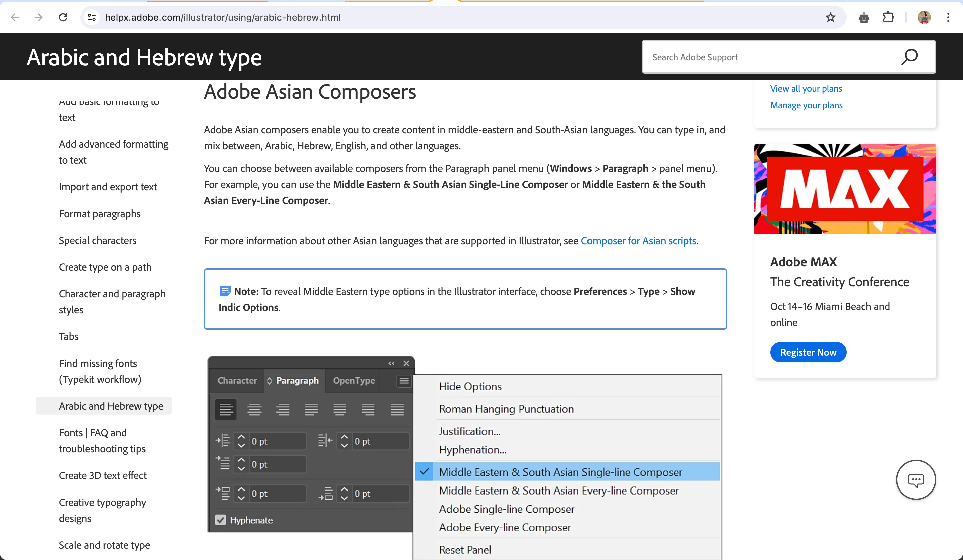Click the search magnifier icon

click(x=909, y=57)
